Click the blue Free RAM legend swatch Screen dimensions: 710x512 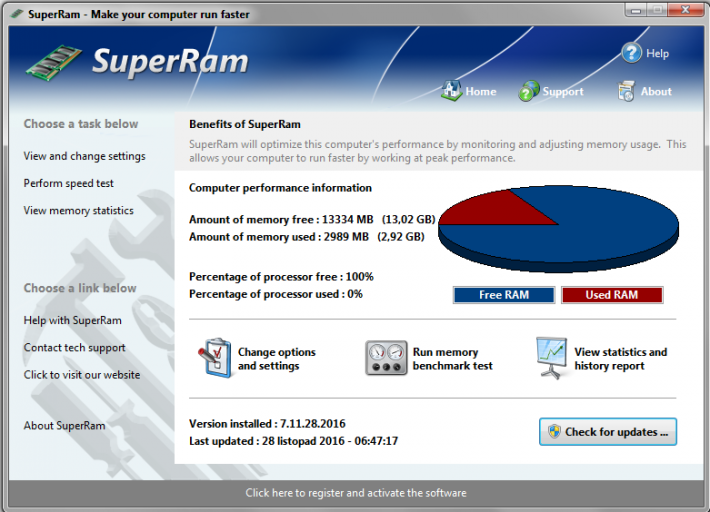[x=504, y=295]
